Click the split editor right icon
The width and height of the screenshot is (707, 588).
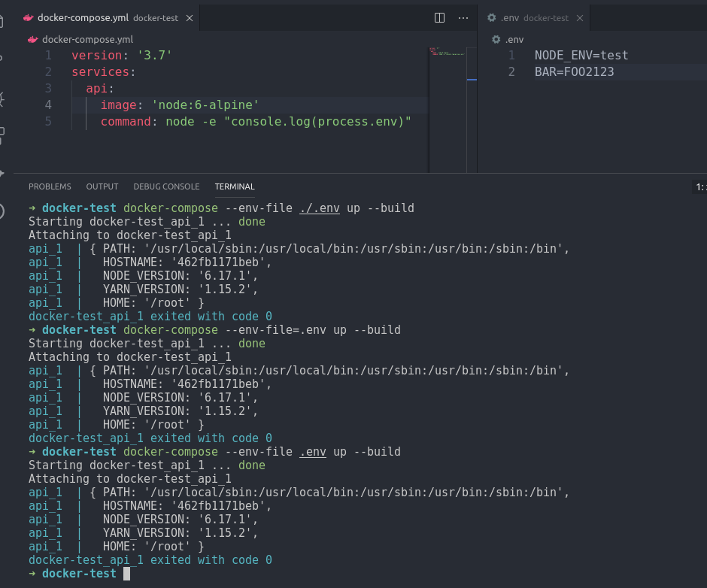pos(439,17)
